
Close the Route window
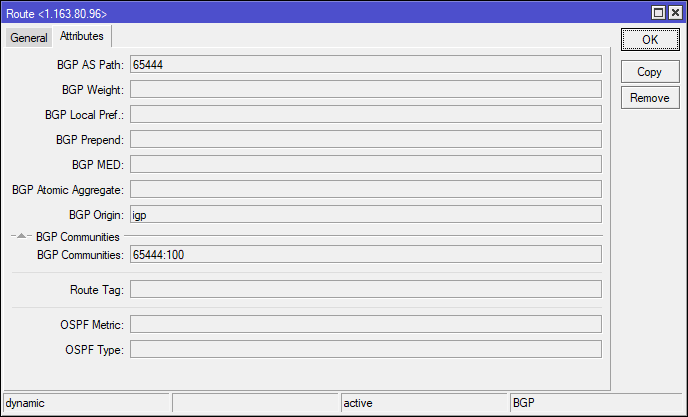[675, 13]
